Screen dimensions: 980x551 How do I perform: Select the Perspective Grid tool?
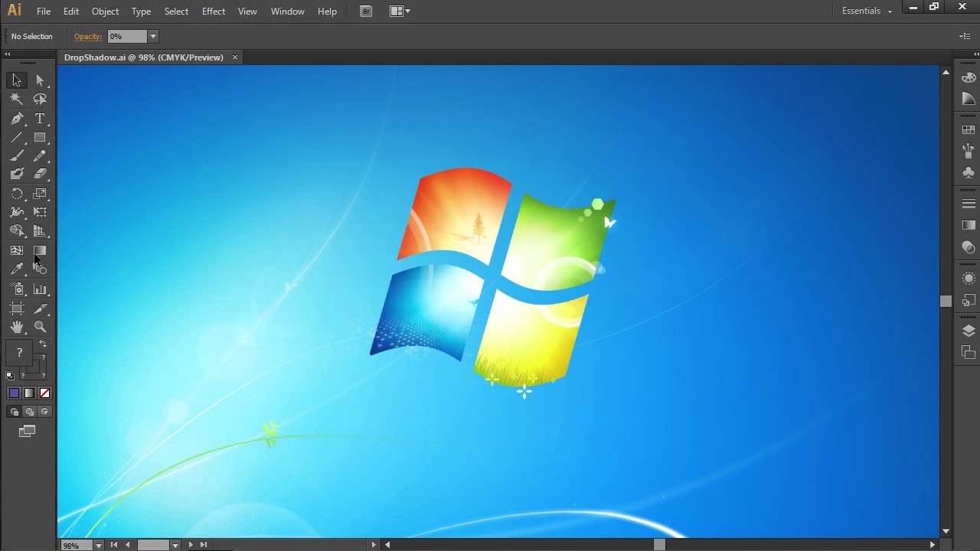(40, 230)
